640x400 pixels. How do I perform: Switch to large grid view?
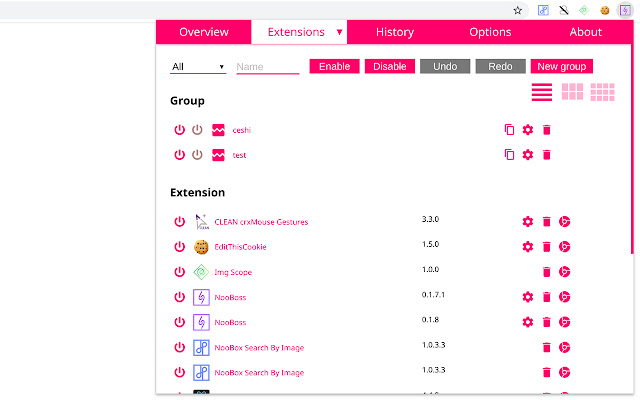click(x=572, y=92)
